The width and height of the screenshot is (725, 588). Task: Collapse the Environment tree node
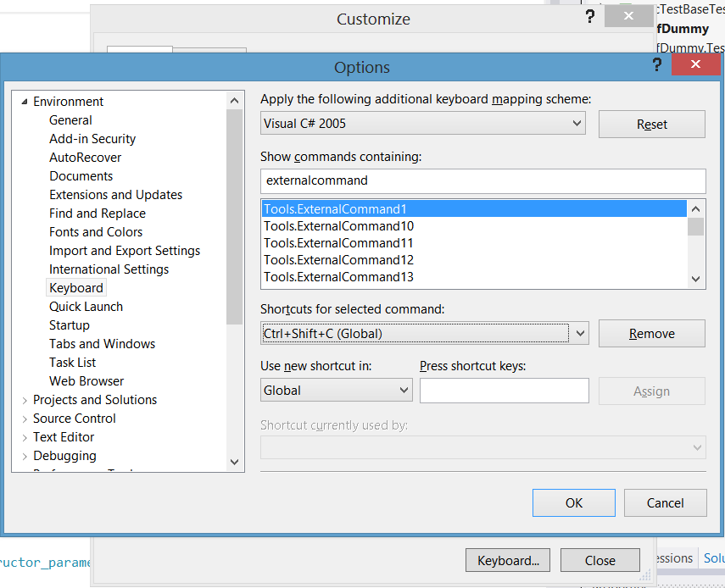[x=25, y=102]
